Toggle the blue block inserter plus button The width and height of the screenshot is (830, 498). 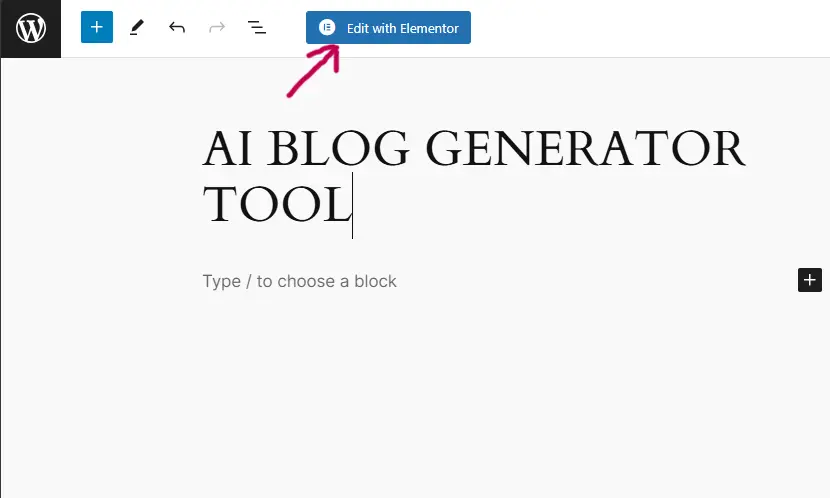pyautogui.click(x=97, y=28)
